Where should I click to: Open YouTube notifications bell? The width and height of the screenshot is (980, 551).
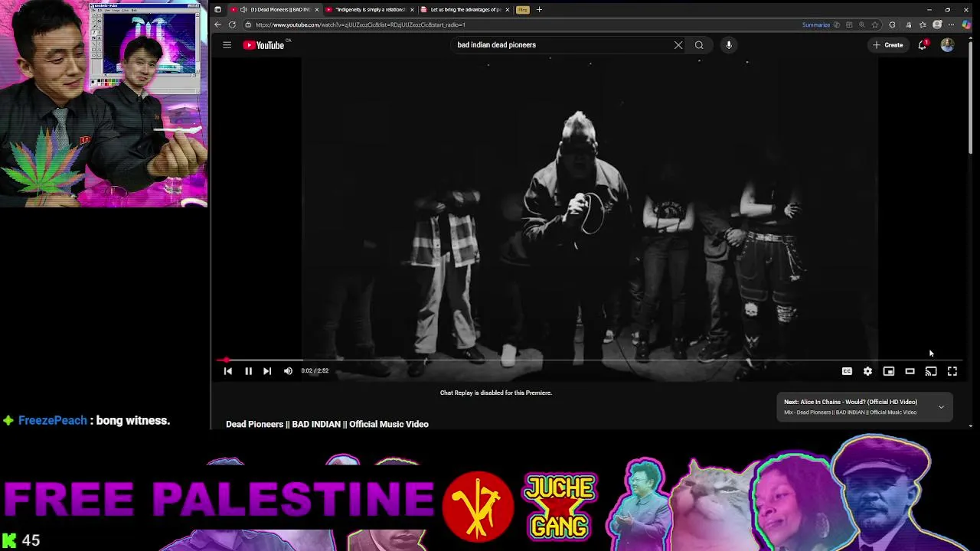tap(923, 45)
